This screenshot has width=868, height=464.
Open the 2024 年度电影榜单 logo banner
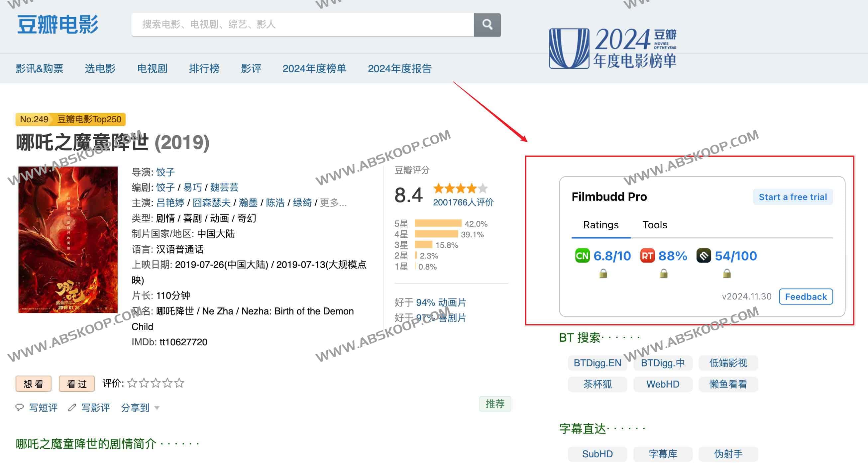612,48
